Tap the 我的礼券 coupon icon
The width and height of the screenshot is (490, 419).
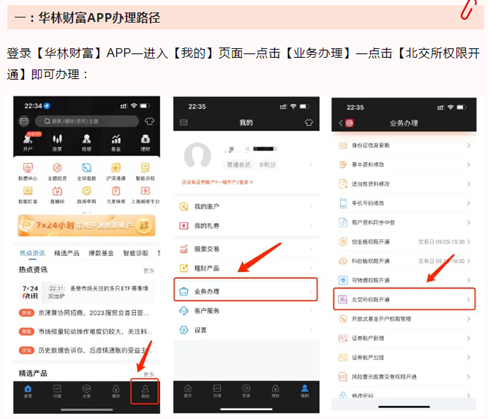pyautogui.click(x=184, y=226)
